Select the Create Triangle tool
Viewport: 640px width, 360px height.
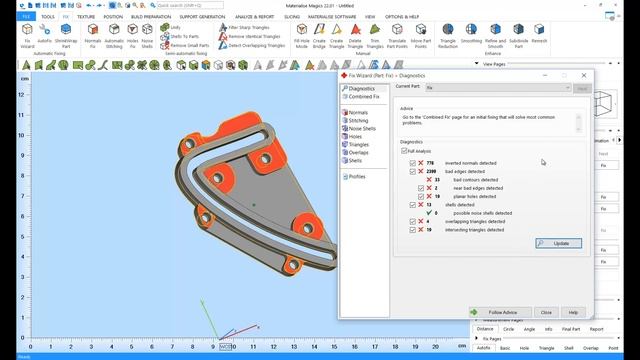point(336,36)
